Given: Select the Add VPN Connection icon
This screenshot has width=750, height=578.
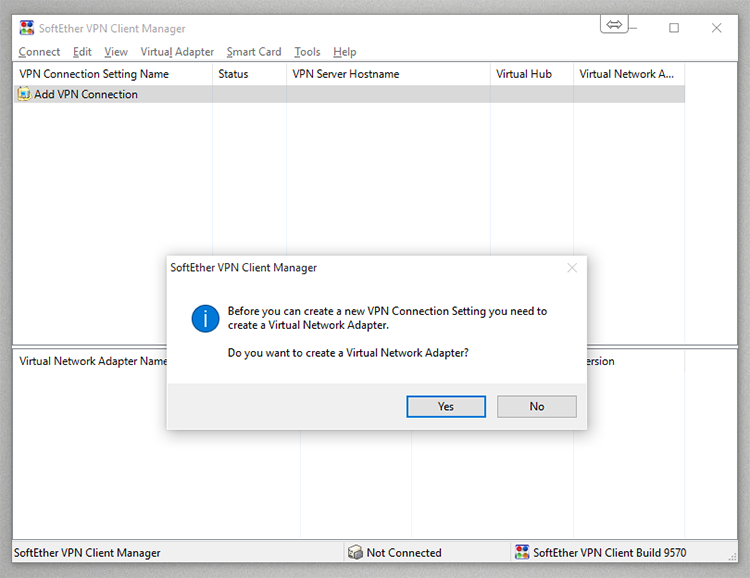Looking at the screenshot, I should pyautogui.click(x=24, y=94).
